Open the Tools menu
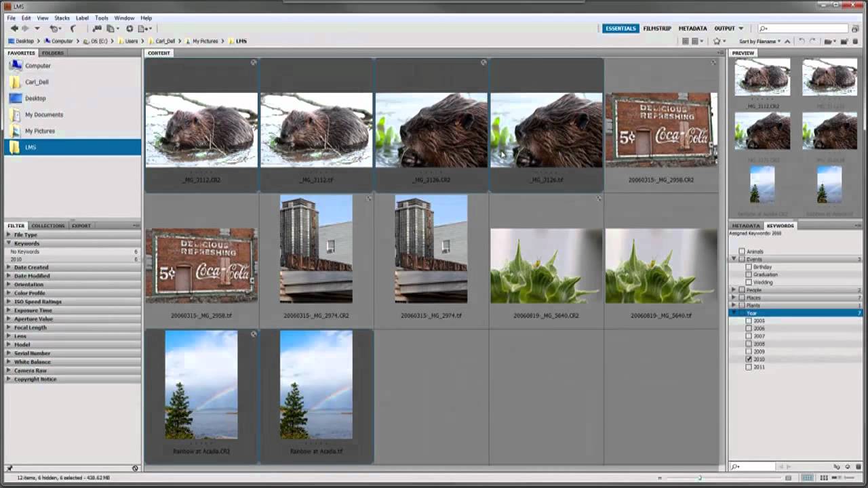This screenshot has width=868, height=488. point(102,18)
